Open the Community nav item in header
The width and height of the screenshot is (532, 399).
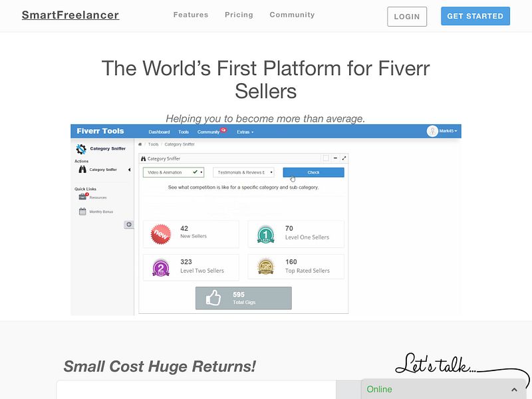[x=292, y=15]
